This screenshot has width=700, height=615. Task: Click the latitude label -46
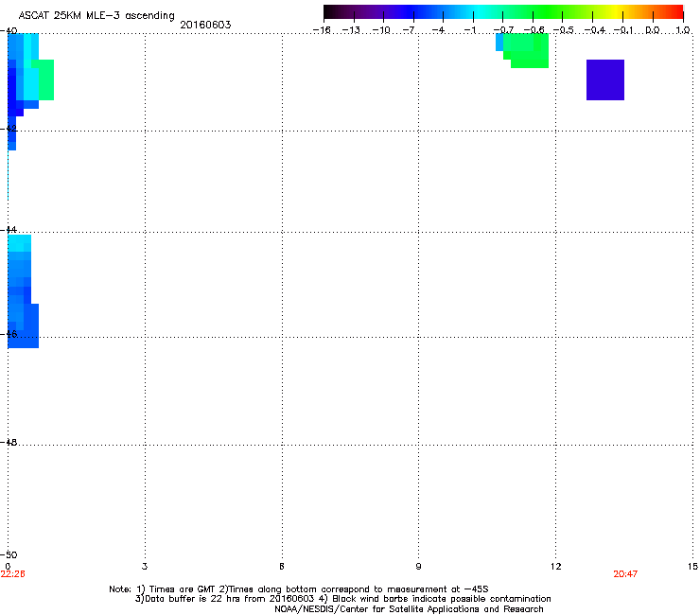pos(9,334)
